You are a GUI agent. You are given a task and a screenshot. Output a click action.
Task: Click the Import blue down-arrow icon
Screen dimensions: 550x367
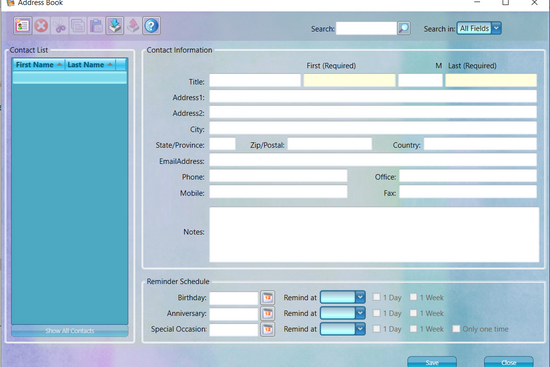tap(115, 26)
